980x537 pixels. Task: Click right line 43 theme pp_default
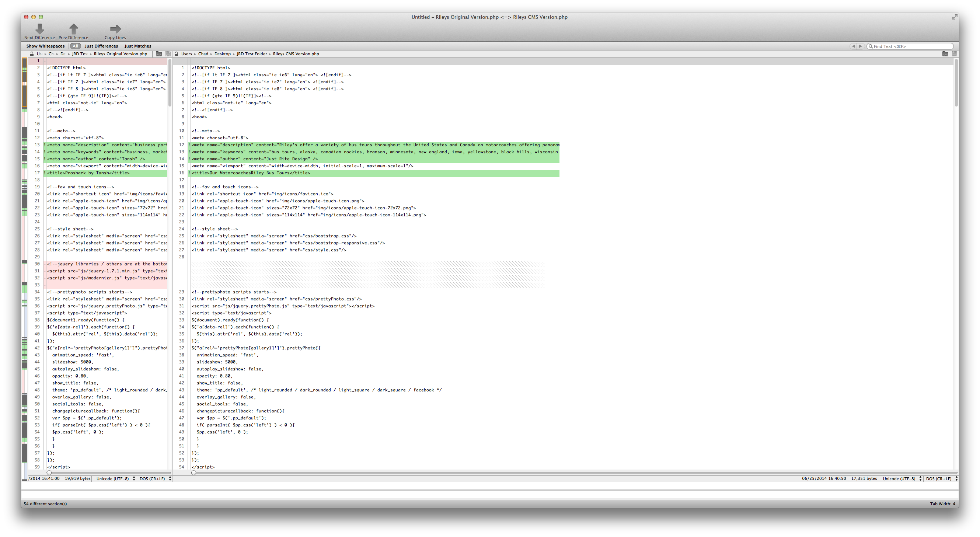pyautogui.click(x=319, y=390)
